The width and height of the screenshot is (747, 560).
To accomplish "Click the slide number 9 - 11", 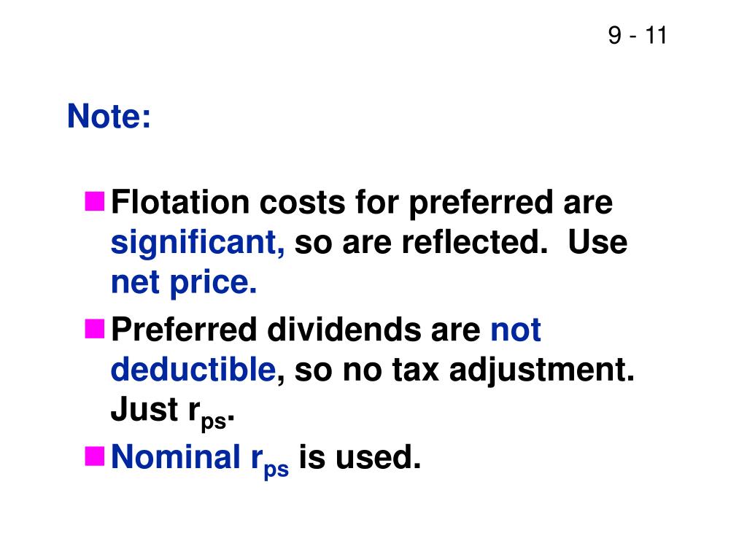I will click(x=638, y=35).
